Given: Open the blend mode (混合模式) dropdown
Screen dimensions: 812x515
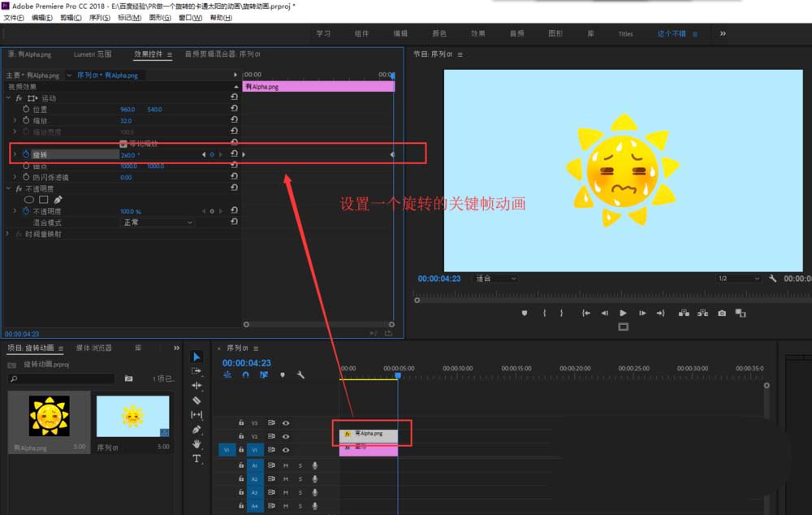Looking at the screenshot, I should [x=157, y=223].
